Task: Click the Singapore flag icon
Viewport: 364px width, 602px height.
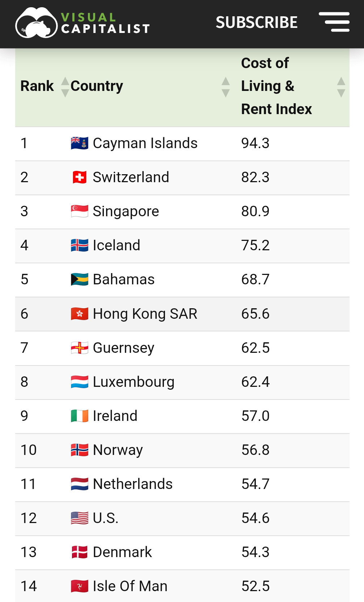Action: tap(80, 212)
